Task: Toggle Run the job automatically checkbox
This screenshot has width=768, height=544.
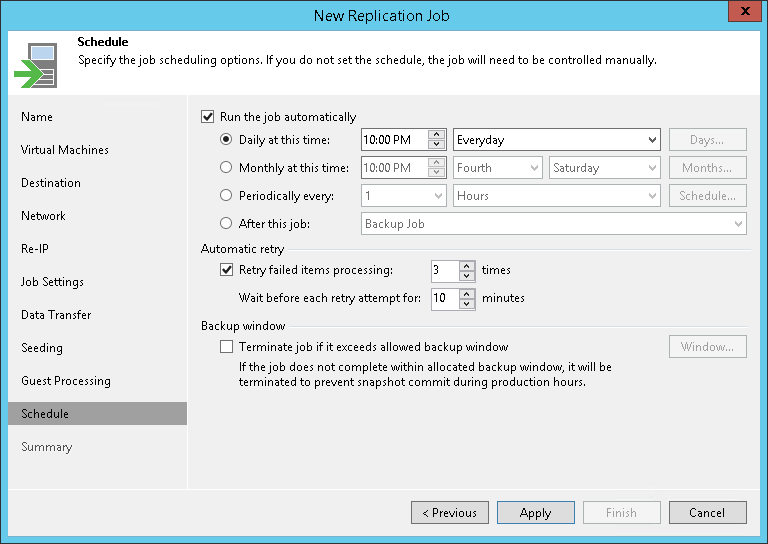Action: coord(208,117)
